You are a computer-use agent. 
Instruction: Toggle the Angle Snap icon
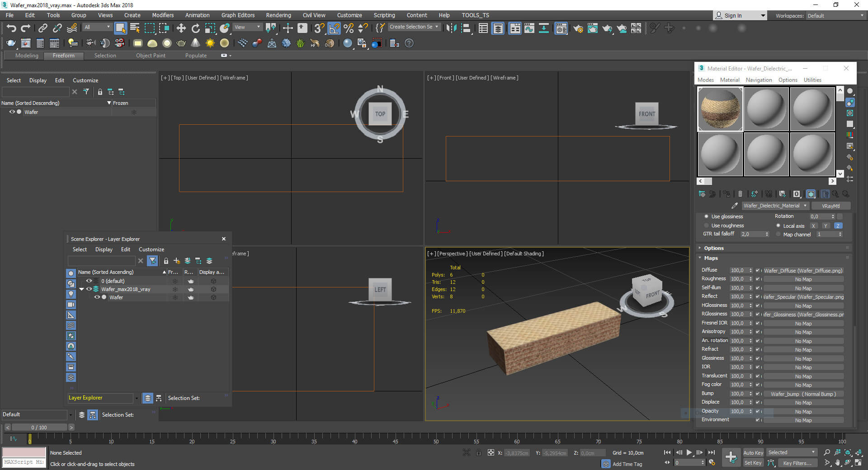[x=334, y=28]
